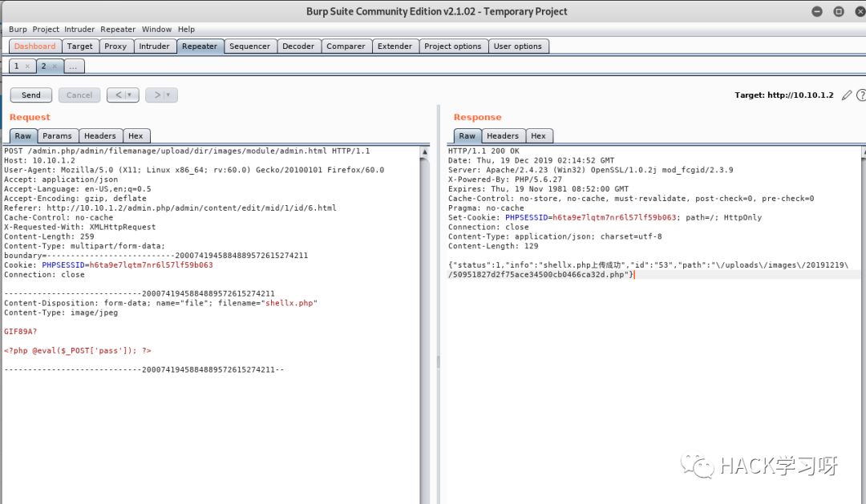The image size is (866, 504).
Task: Click the Cancel button
Action: click(x=79, y=95)
